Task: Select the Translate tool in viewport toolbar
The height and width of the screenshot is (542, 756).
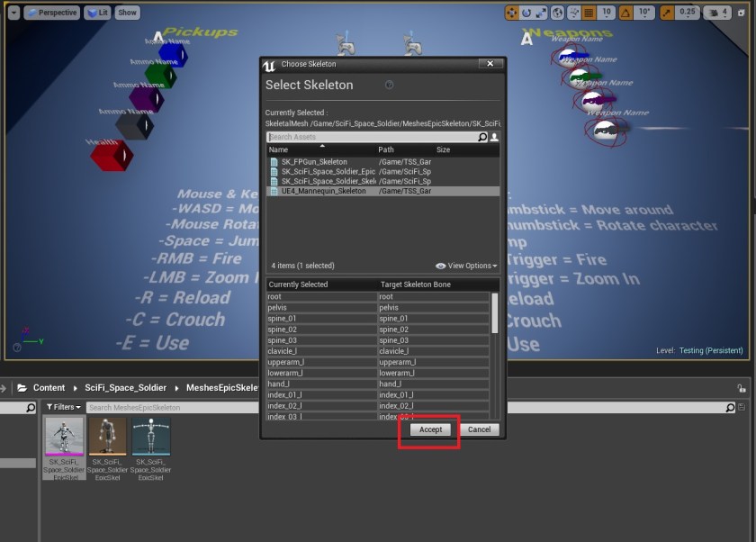Action: click(512, 12)
